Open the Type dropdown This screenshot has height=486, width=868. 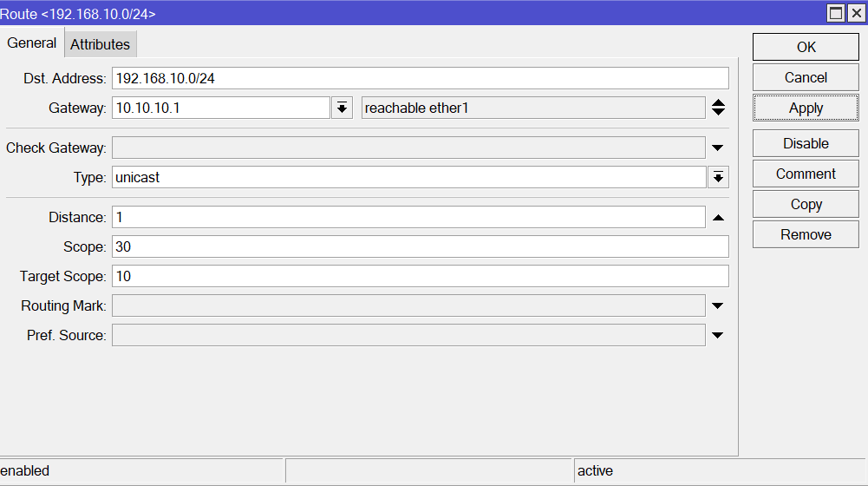tap(718, 177)
